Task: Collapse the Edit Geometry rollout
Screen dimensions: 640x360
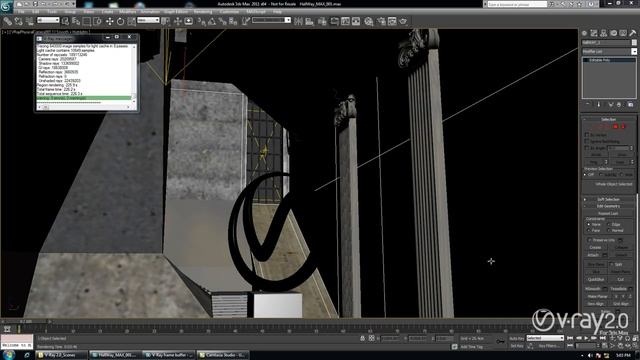Action: [x=608, y=206]
